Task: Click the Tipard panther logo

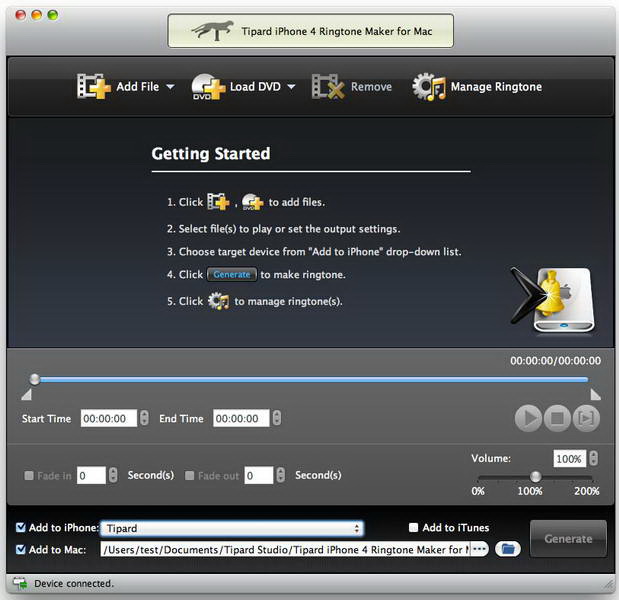Action: pos(212,30)
